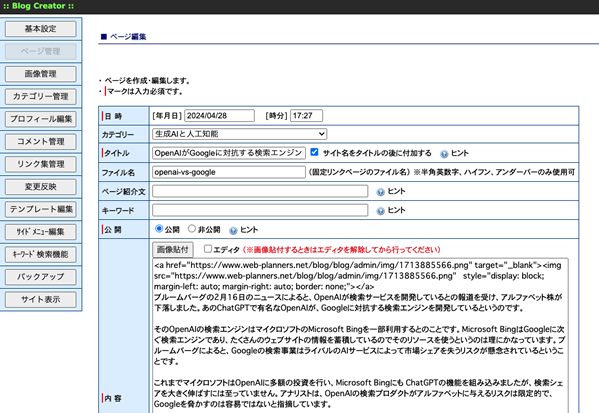Click the タイトル input field
Image resolution: width=599 pixels, height=413 pixels.
[229, 153]
